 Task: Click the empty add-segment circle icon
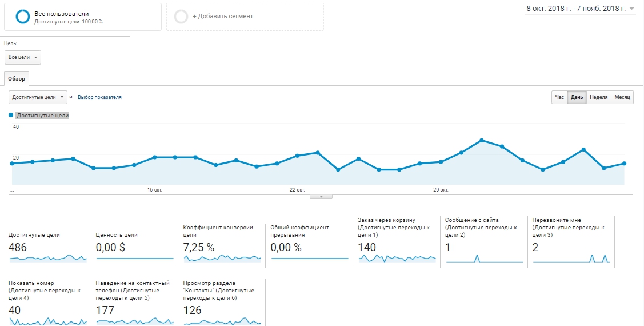(x=181, y=17)
